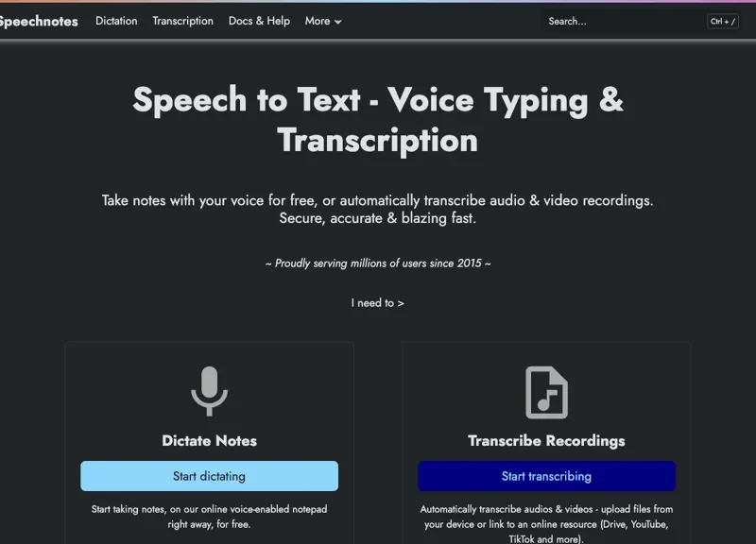Select the Transcribe Recordings heading
756x544 pixels.
(x=546, y=440)
